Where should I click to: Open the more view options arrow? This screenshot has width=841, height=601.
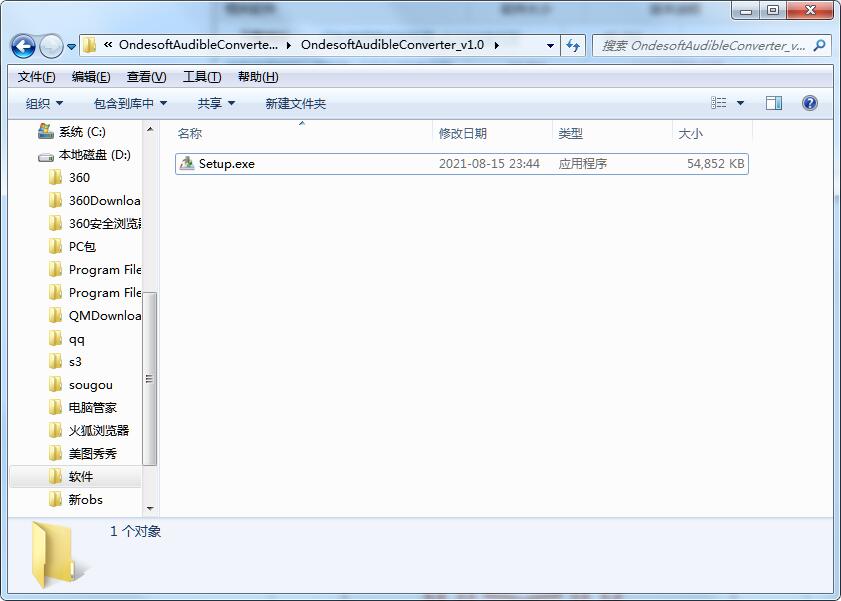click(740, 103)
